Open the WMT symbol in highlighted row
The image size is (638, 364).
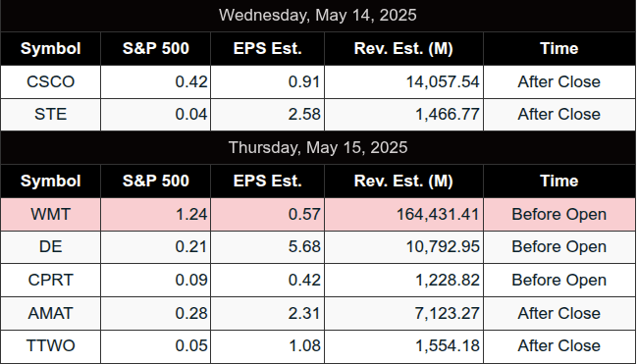pos(50,214)
